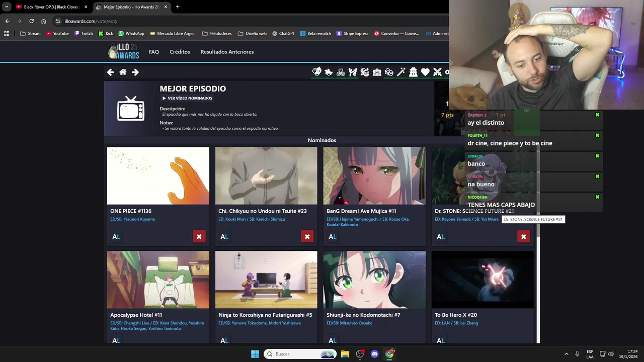644x362 pixels.
Task: Open the Diseño web bookmarks folder
Action: [x=252, y=34]
